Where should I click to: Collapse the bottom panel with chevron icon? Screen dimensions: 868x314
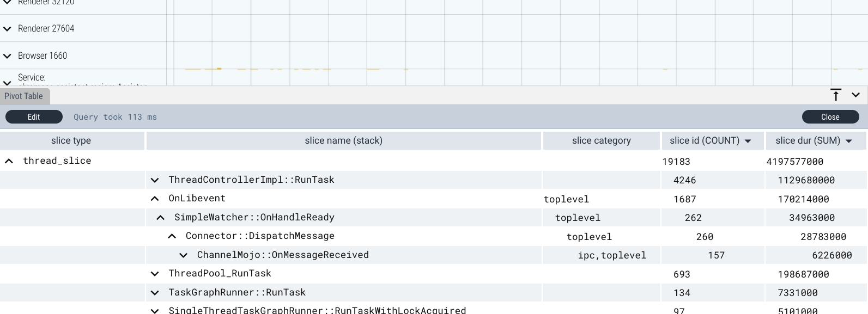(855, 95)
